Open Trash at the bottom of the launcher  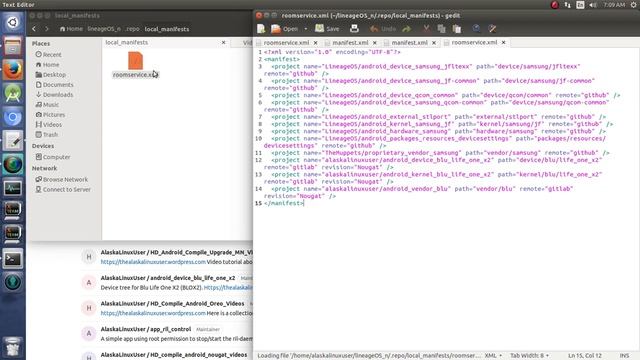pos(13,347)
